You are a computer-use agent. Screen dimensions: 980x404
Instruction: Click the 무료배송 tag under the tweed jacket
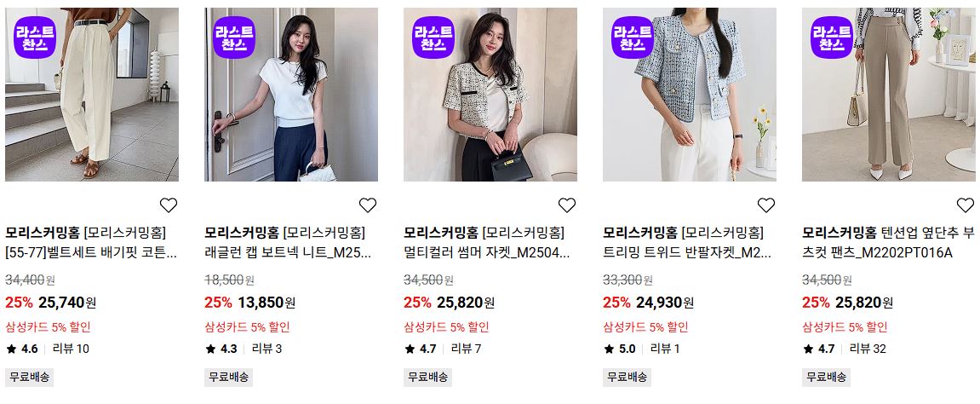pyautogui.click(x=627, y=377)
